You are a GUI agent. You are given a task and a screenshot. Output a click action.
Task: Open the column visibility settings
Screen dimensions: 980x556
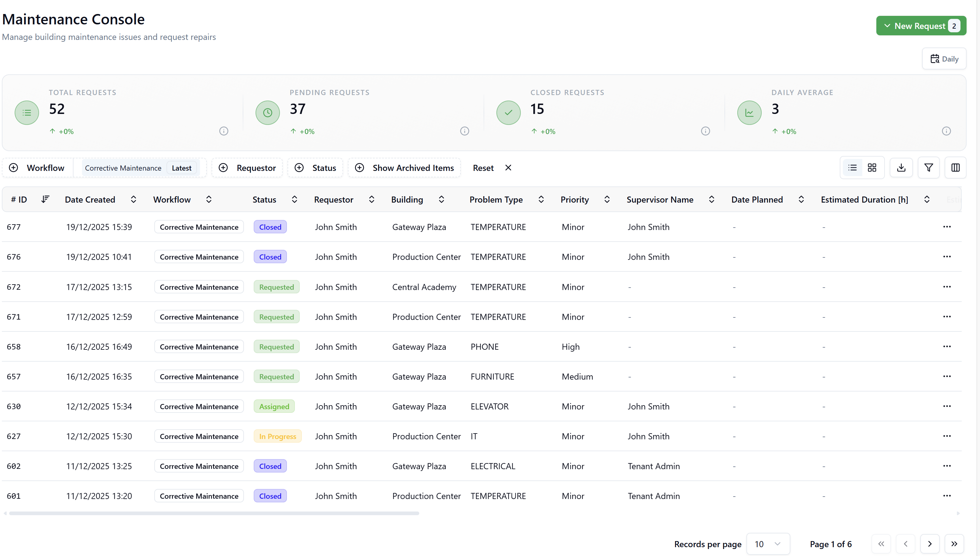[x=955, y=168]
